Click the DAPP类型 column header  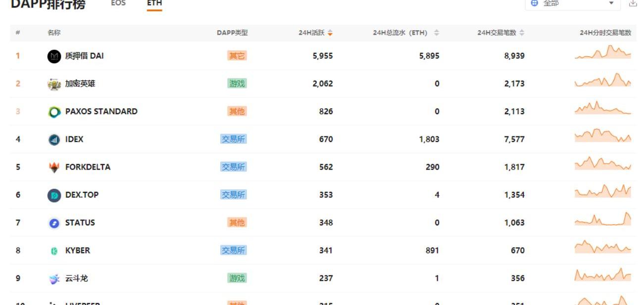click(x=232, y=33)
